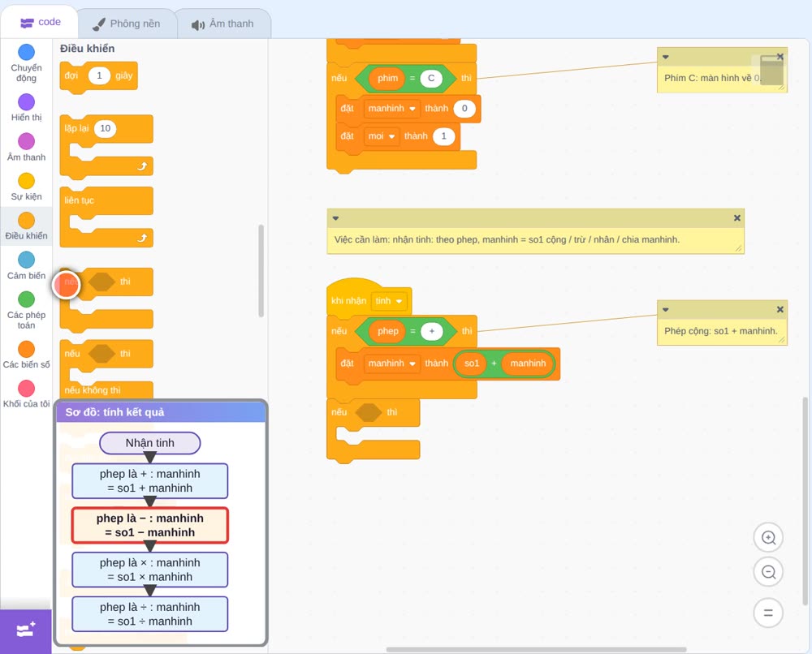The height and width of the screenshot is (654, 812).
Task: Switch to the Phông nền tab
Action: (x=127, y=24)
